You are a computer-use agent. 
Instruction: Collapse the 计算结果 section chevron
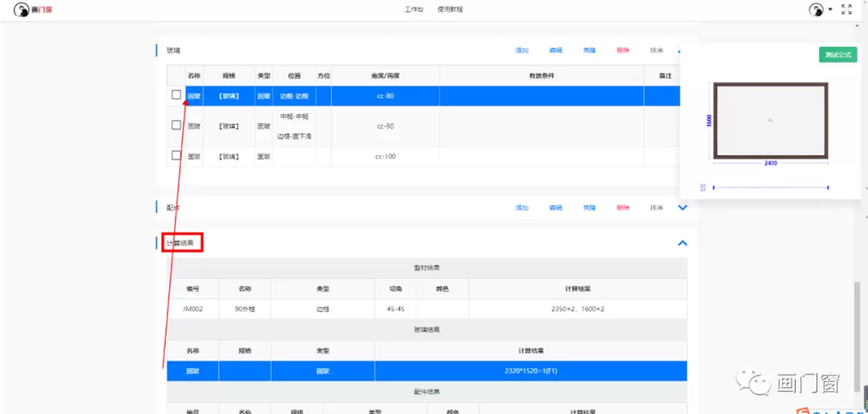click(681, 243)
